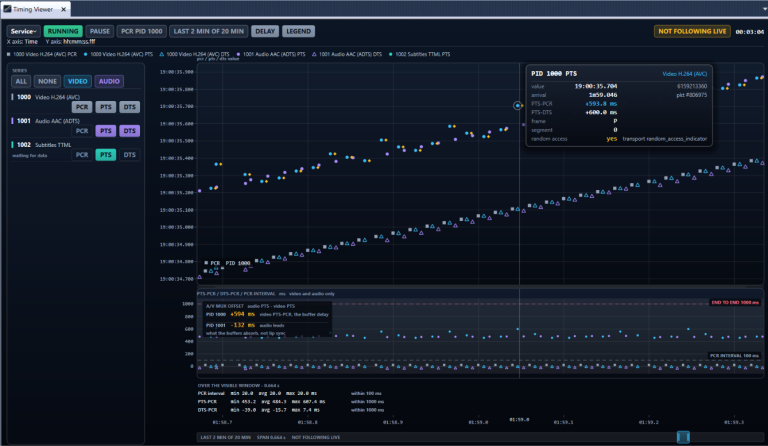The height and width of the screenshot is (446, 768).
Task: Click the highlighted PTS data point at 19:00:35.704
Action: pyautogui.click(x=518, y=106)
